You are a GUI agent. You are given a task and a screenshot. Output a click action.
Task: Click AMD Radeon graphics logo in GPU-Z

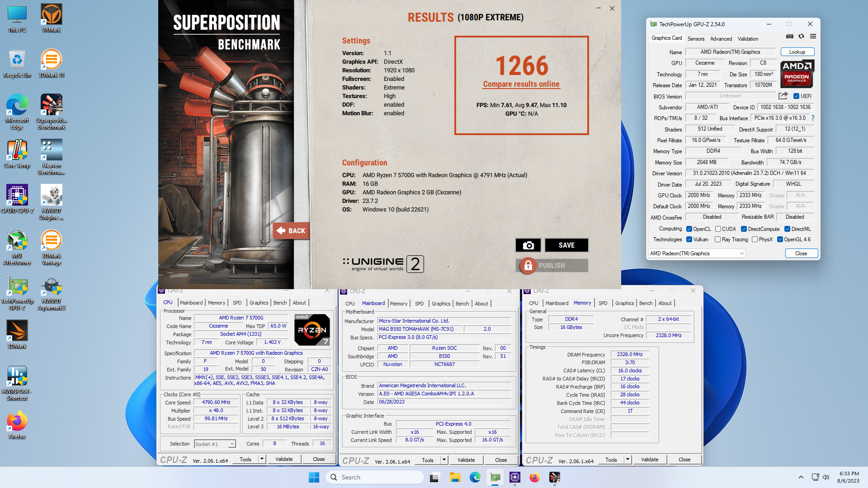[x=797, y=74]
